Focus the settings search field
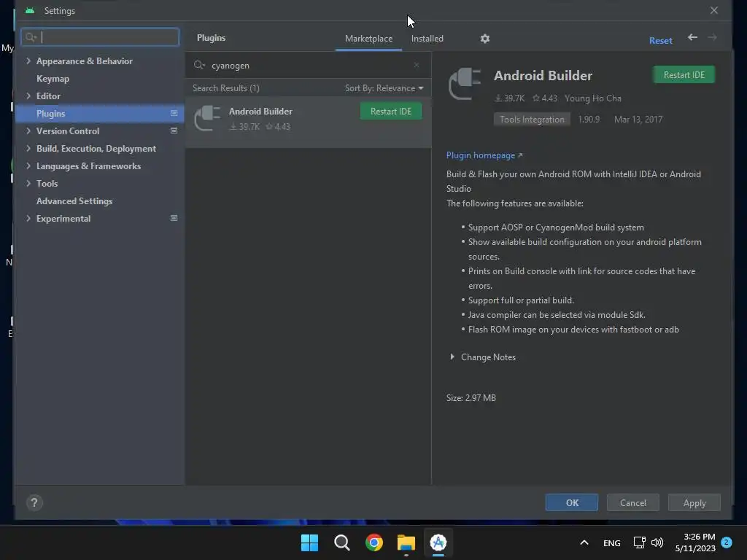Image resolution: width=747 pixels, height=560 pixels. click(x=100, y=37)
